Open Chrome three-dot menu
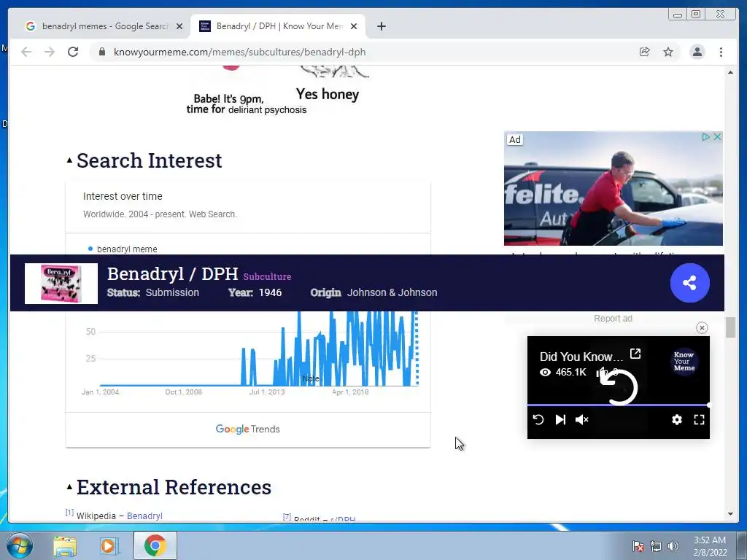The height and width of the screenshot is (560, 747). [721, 52]
